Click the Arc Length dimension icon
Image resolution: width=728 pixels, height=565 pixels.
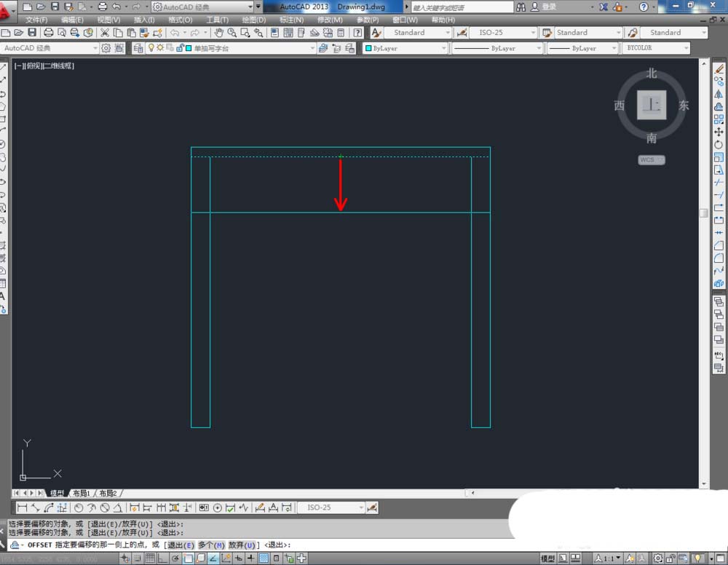(48, 507)
